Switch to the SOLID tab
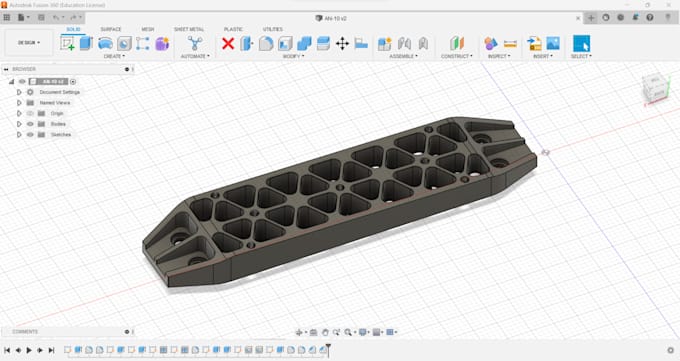This screenshot has height=361, width=680. click(x=73, y=29)
